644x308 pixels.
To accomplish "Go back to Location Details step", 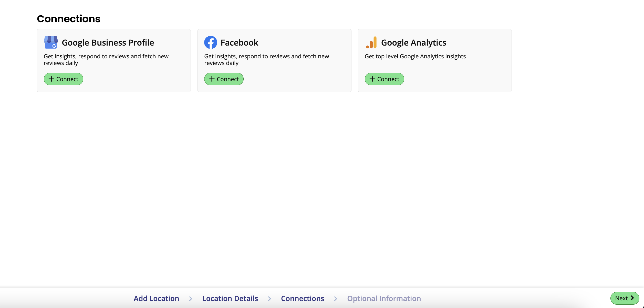I will tap(230, 299).
